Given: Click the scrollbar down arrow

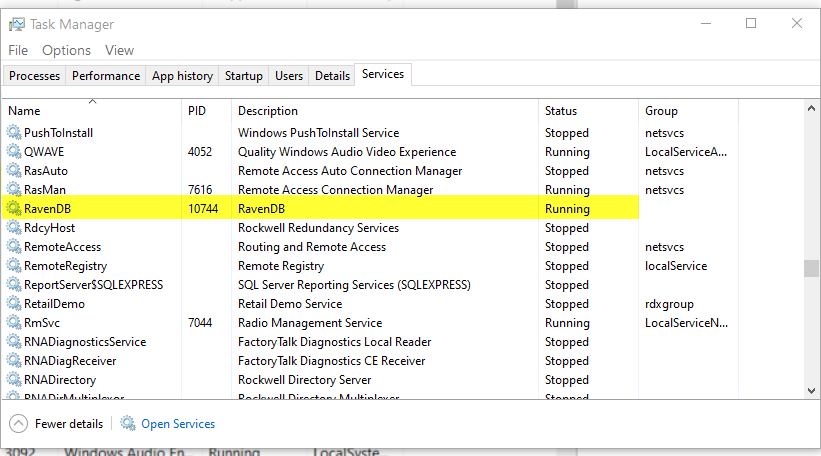Looking at the screenshot, I should 811,391.
